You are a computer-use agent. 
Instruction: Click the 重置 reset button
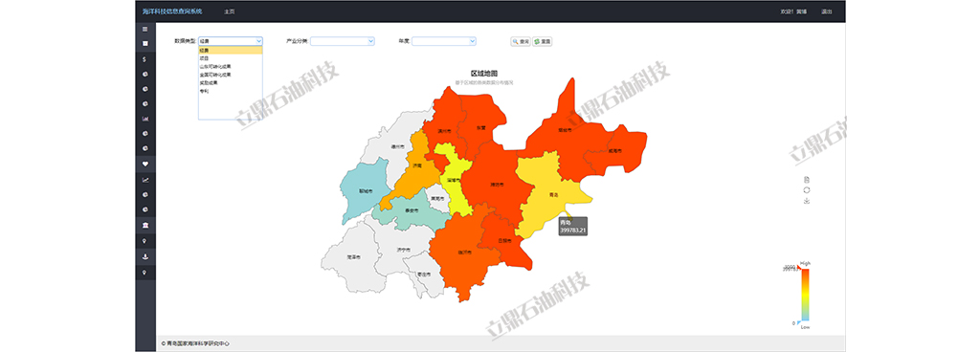(542, 41)
